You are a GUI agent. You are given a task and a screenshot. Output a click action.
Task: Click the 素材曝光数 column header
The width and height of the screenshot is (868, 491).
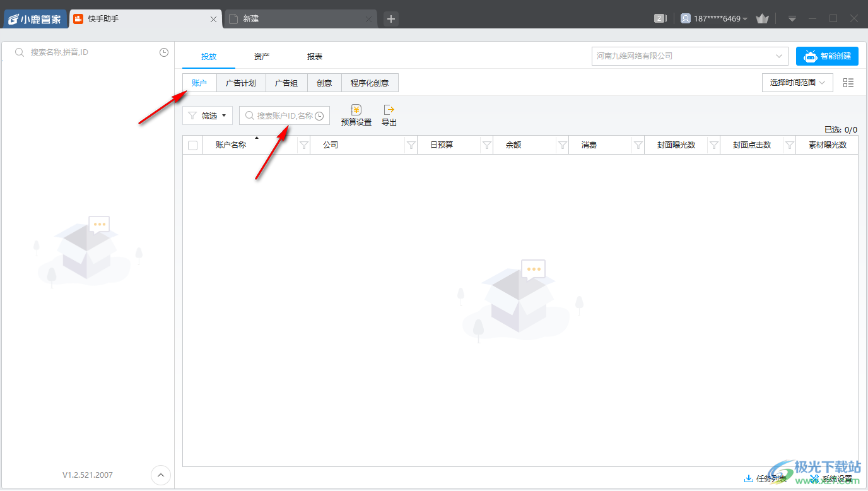point(828,145)
